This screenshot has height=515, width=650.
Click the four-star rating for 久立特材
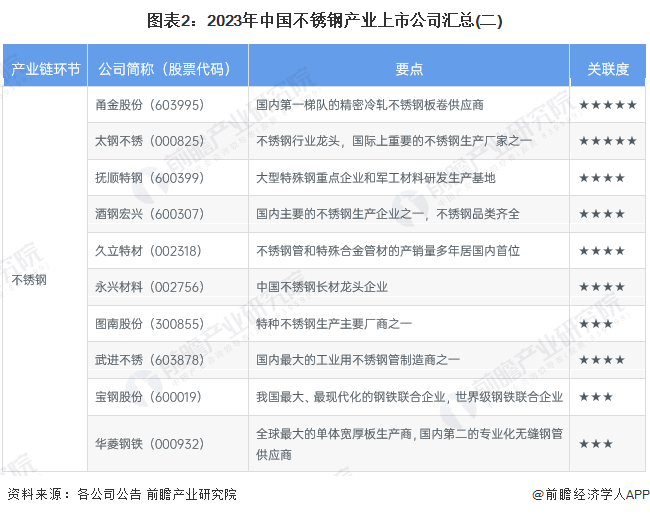[x=602, y=251]
